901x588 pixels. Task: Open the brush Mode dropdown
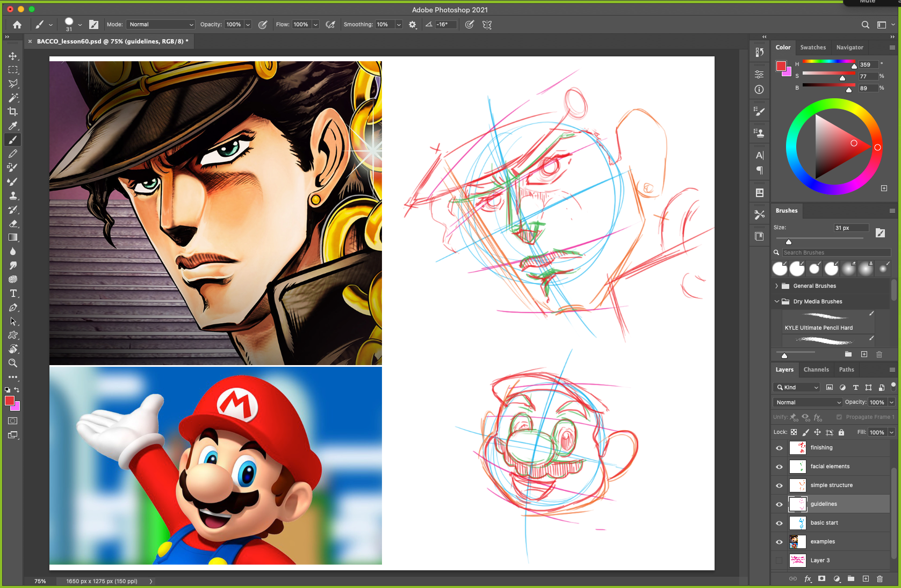point(161,25)
